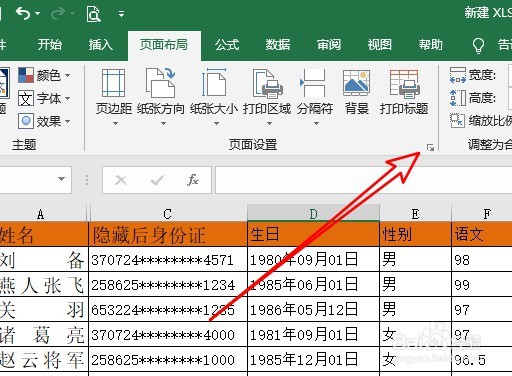Select column D header
512x376 pixels.
313,213
